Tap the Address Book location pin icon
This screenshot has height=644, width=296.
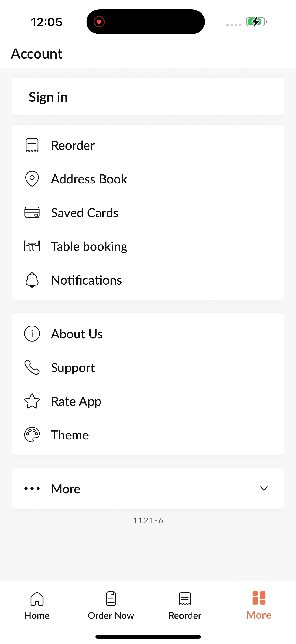point(32,179)
